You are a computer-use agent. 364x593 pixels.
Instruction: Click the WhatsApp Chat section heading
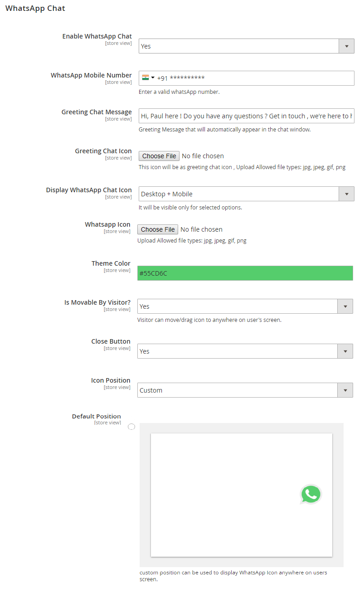click(35, 8)
